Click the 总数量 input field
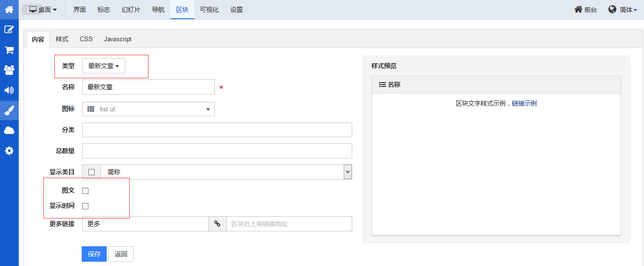644x266 pixels. 217,151
